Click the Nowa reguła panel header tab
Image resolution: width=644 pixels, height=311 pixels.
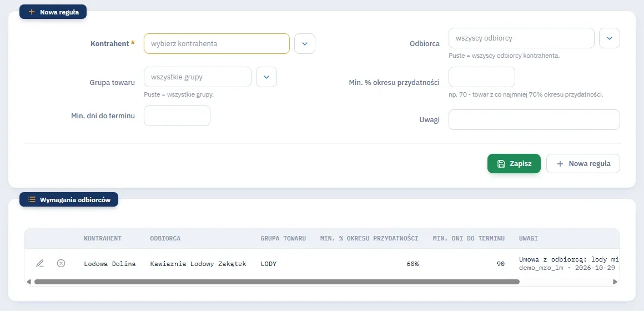coord(53,12)
